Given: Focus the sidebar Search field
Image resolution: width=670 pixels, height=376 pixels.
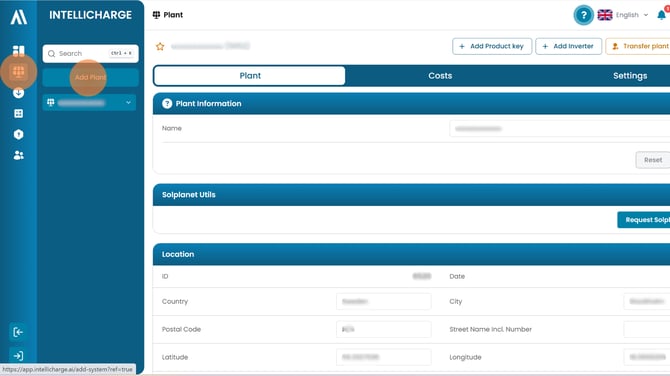Looking at the screenshot, I should coord(90,54).
